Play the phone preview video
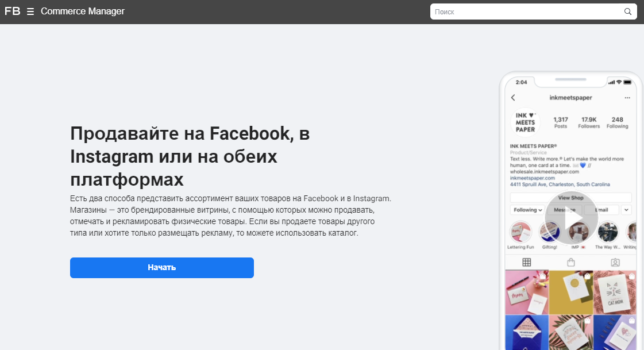This screenshot has height=350, width=644. [x=571, y=218]
